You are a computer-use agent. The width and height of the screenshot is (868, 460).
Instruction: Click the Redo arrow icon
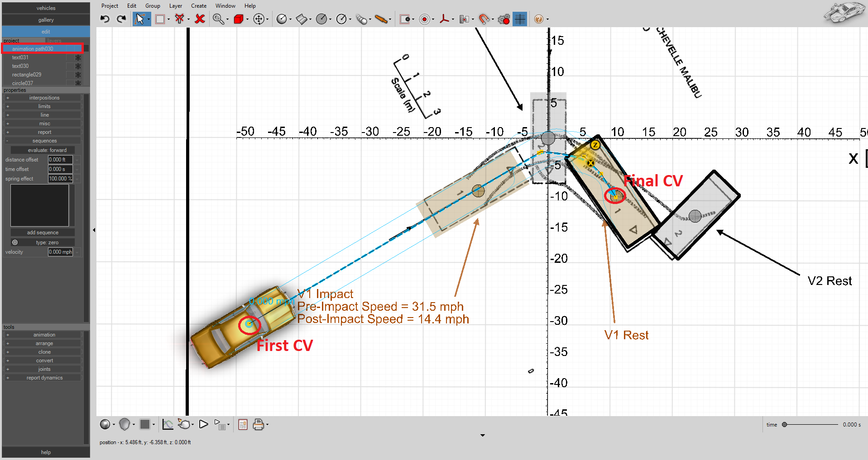[x=121, y=19]
